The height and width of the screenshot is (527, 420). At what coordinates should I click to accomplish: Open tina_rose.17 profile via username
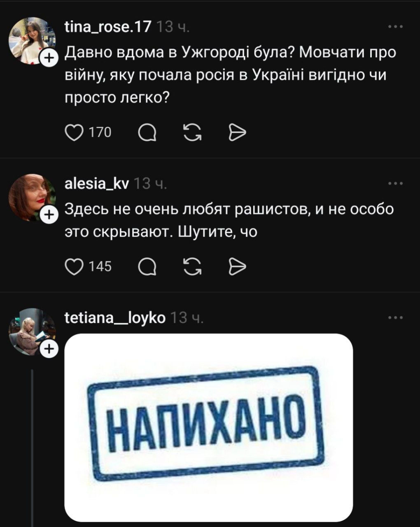pos(108,28)
